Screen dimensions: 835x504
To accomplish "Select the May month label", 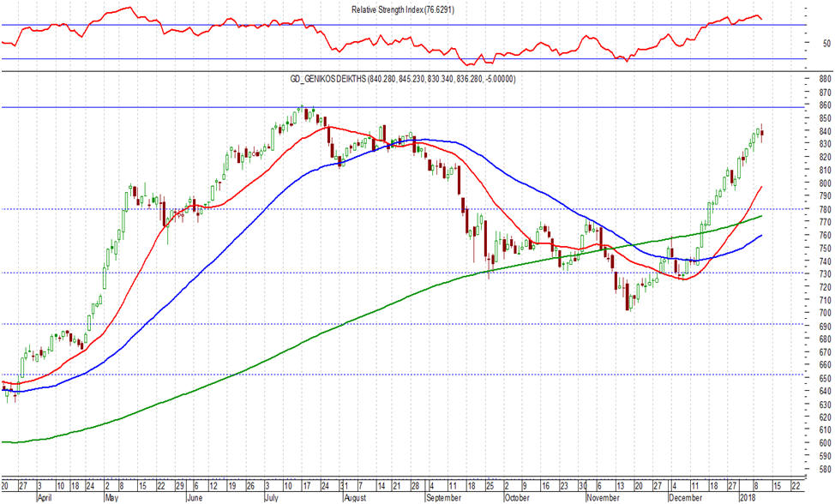I will (x=112, y=498).
